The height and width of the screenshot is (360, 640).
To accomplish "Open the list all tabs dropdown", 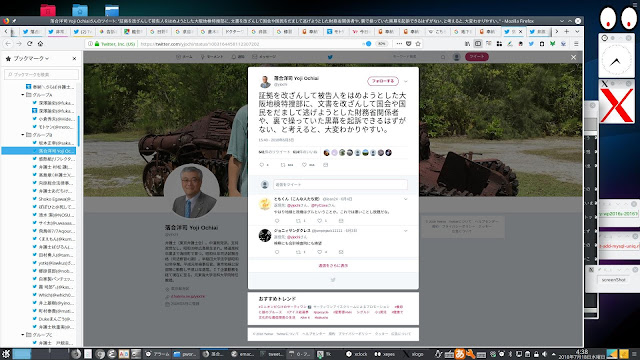I will [577, 31].
